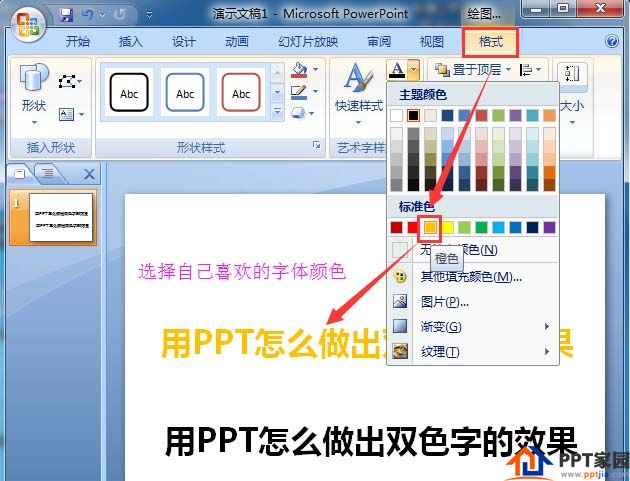Pick the purple standard color swatch
The image size is (630, 481).
click(x=549, y=227)
